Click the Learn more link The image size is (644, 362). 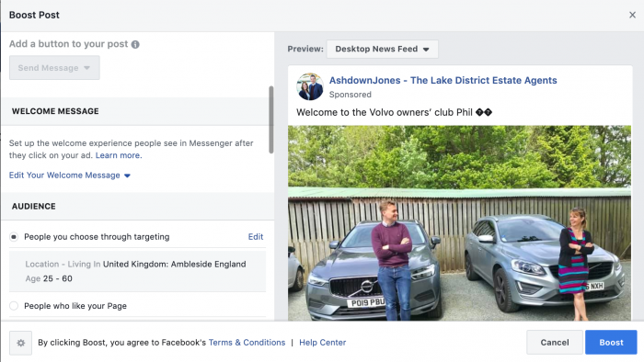pos(119,155)
